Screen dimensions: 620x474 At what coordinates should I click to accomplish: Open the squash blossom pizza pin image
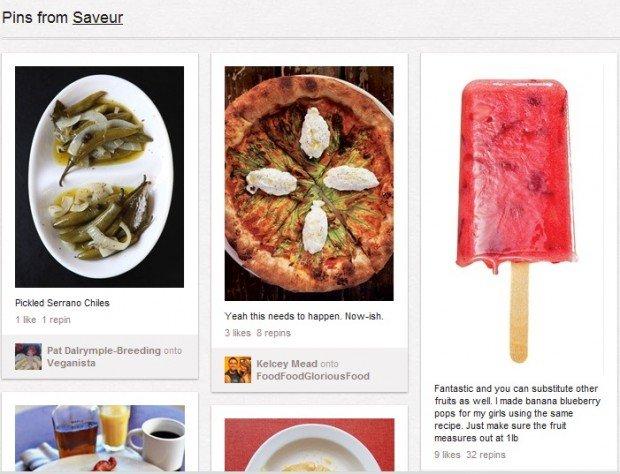[x=309, y=183]
